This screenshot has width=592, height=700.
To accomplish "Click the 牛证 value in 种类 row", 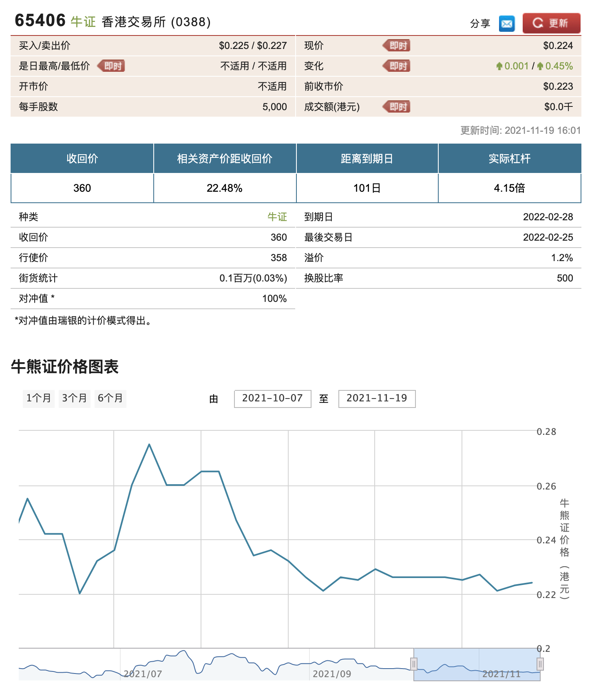I will [x=277, y=217].
